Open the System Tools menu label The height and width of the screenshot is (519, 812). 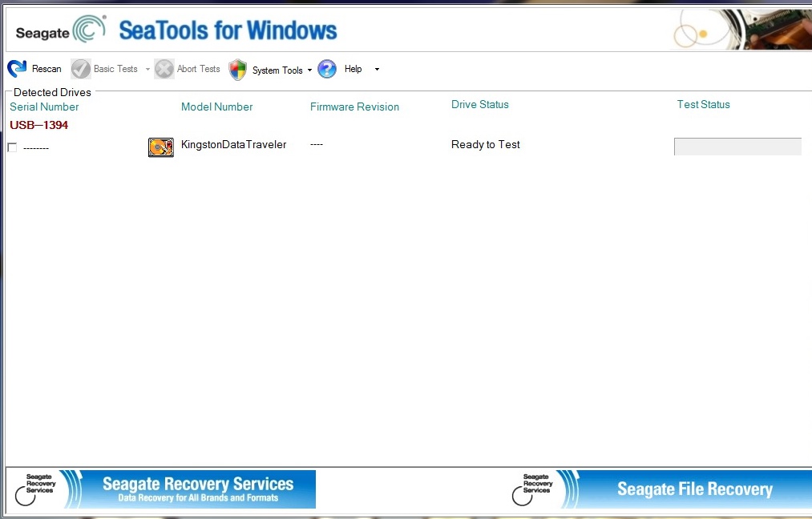(x=277, y=70)
